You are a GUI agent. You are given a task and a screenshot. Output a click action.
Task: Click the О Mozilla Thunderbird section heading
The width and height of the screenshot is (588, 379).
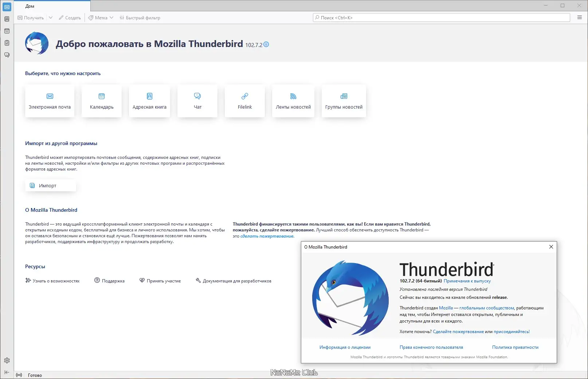pyautogui.click(x=51, y=210)
